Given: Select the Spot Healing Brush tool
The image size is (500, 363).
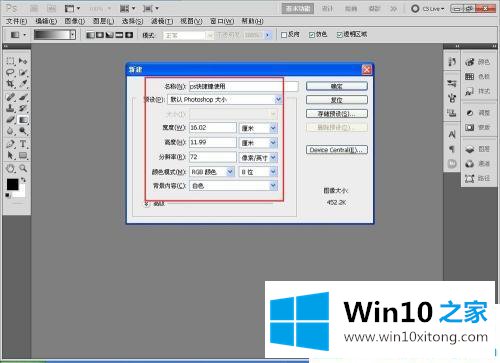Looking at the screenshot, I should tap(10, 97).
